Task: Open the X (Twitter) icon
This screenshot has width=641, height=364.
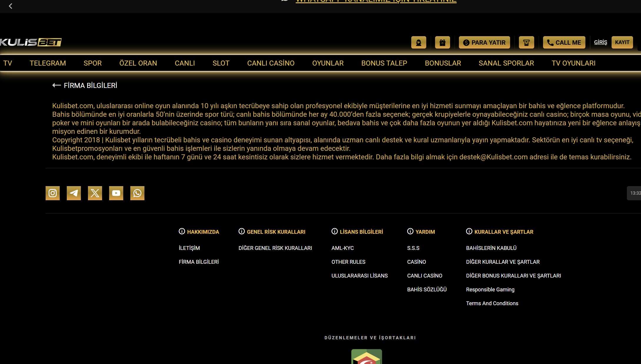Action: [95, 193]
